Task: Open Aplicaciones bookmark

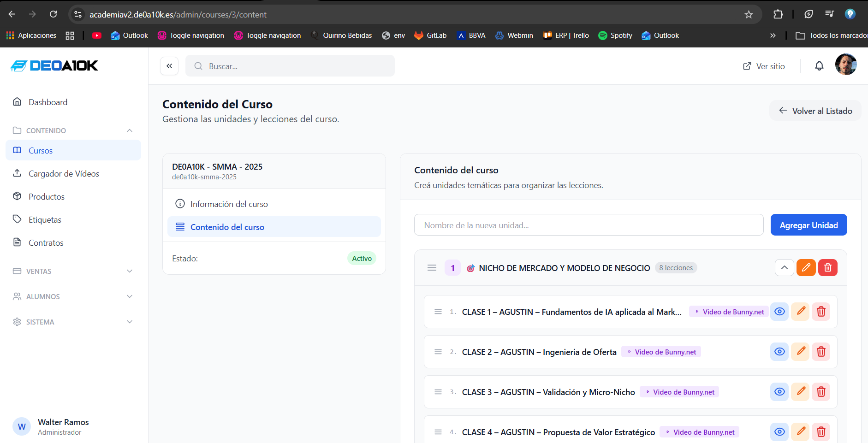Action: pyautogui.click(x=31, y=35)
